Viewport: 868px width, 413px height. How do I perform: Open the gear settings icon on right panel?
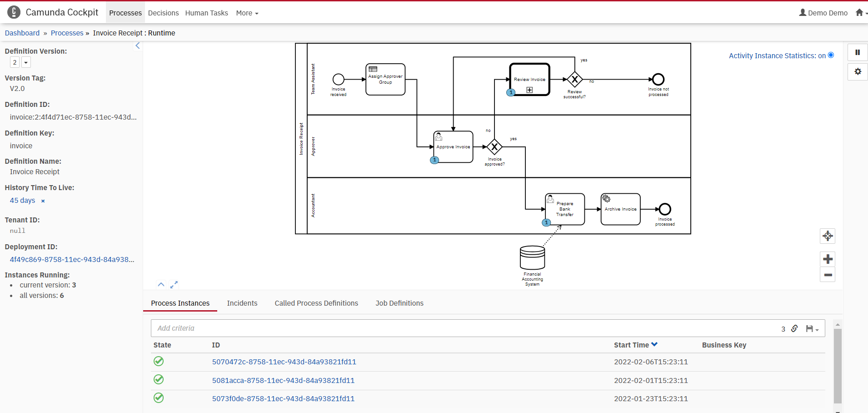[x=857, y=72]
